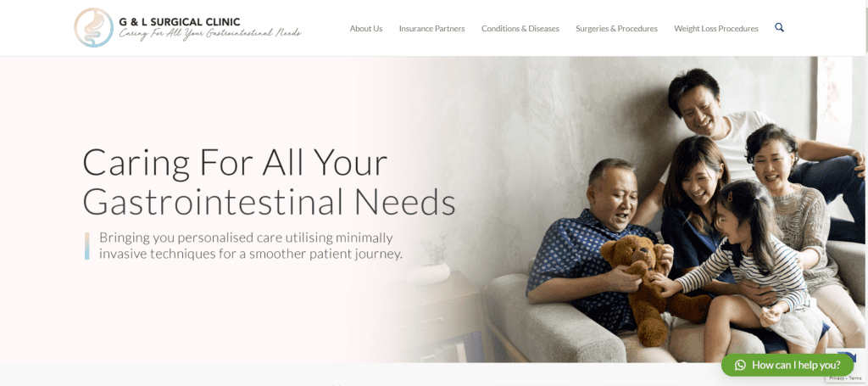
Task: Click the 'Bringing you personalised care' subtitle text
Action: 251,246
